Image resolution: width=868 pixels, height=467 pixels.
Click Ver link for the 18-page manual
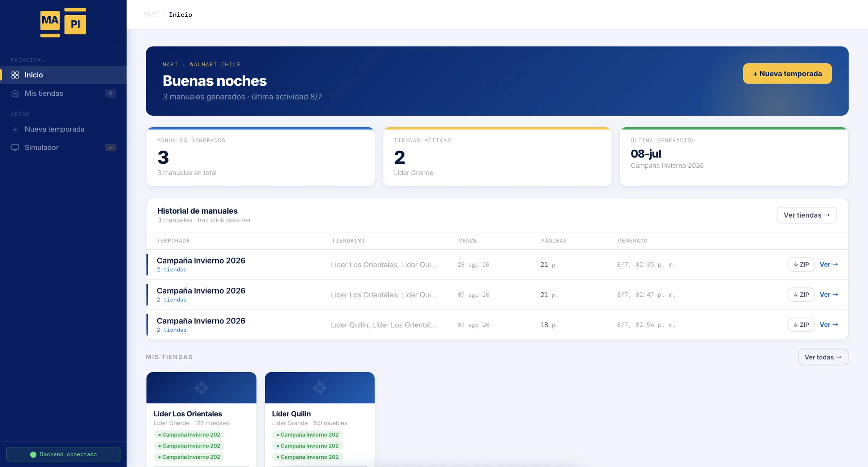point(829,325)
